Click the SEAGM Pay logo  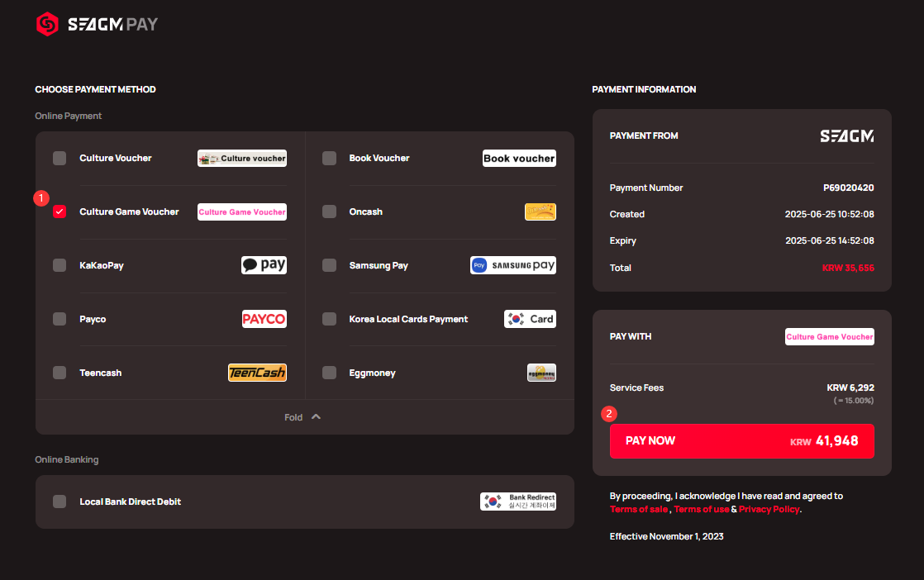[97, 24]
